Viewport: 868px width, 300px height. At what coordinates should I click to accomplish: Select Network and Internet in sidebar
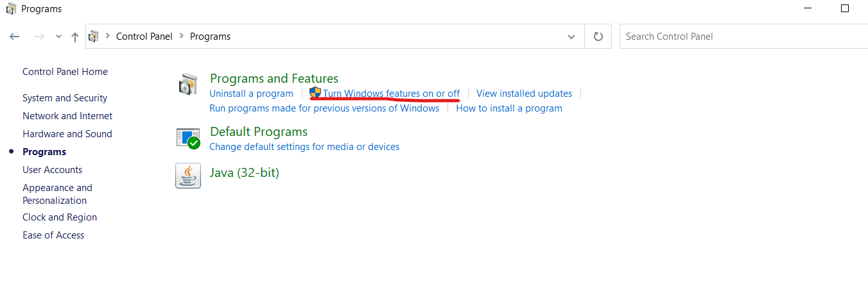click(x=67, y=116)
